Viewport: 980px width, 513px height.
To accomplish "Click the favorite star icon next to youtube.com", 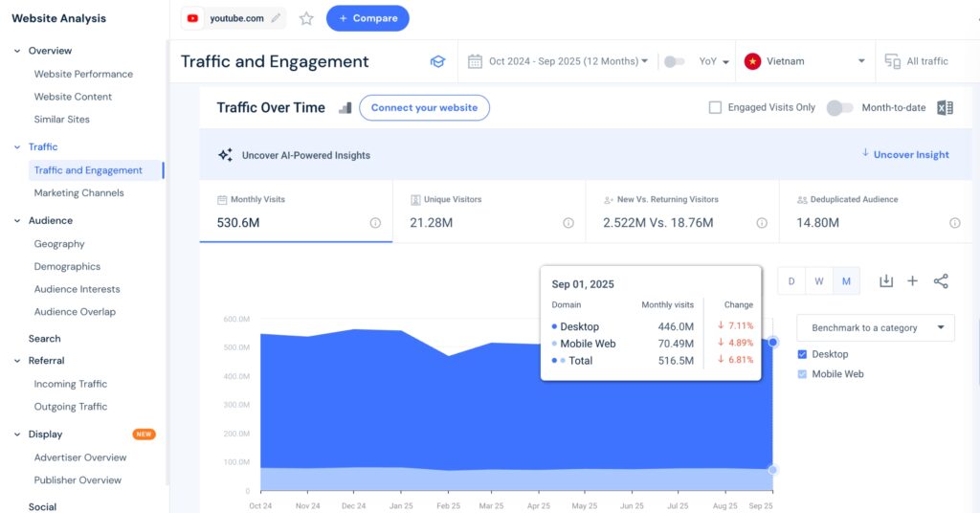I will click(x=306, y=18).
